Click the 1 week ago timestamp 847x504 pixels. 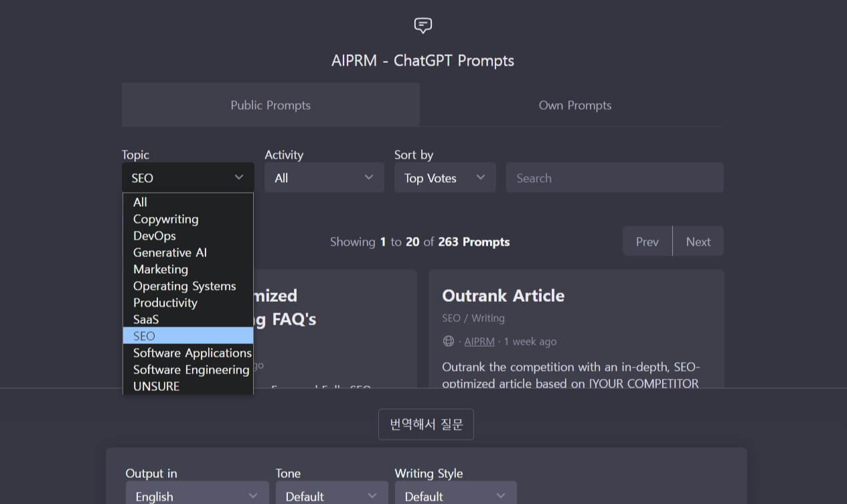[x=530, y=341]
